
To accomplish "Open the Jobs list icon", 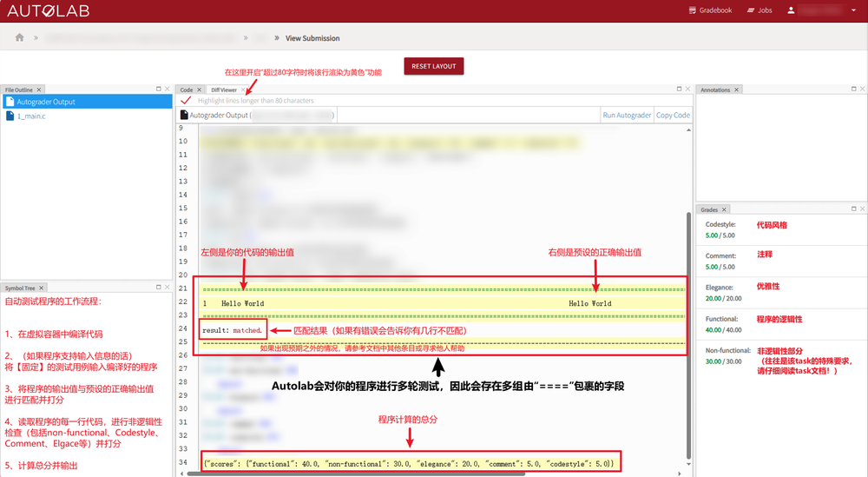I will [x=751, y=10].
